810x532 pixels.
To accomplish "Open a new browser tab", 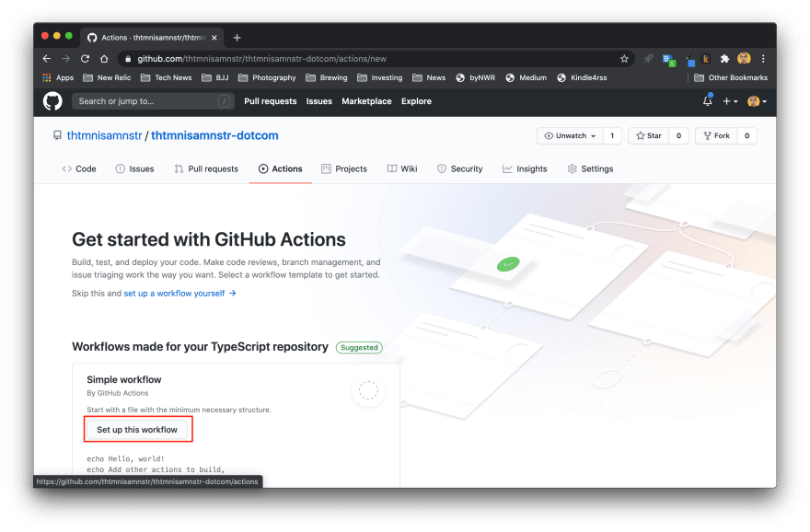I will [237, 38].
